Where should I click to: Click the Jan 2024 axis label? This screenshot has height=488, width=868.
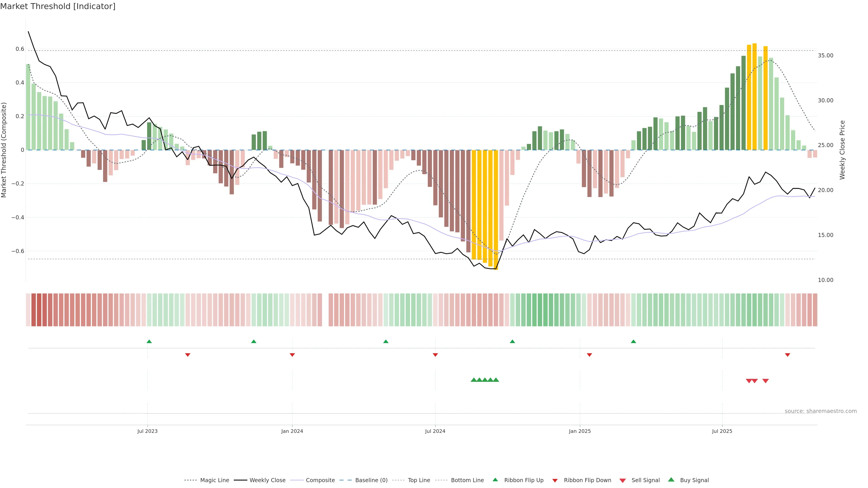coord(292,431)
